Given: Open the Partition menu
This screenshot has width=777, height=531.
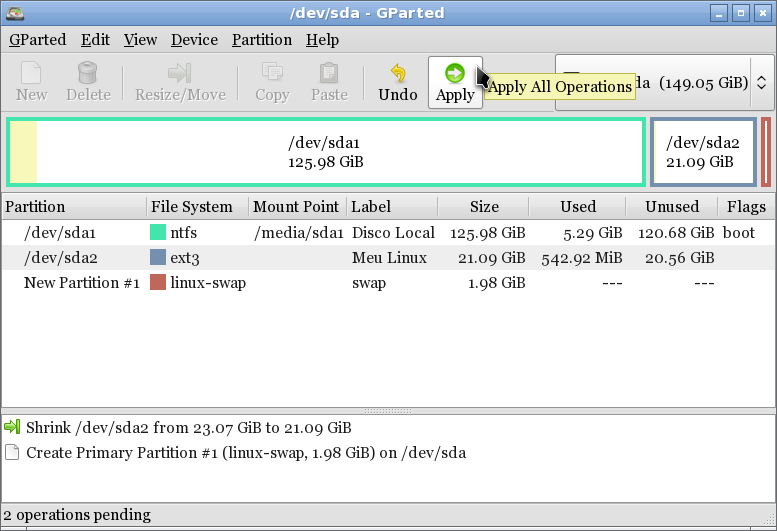Looking at the screenshot, I should pyautogui.click(x=261, y=40).
